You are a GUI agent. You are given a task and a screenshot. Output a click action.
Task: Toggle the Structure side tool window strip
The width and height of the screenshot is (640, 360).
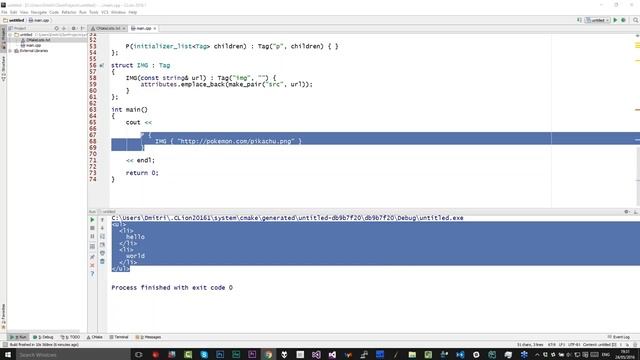click(3, 68)
